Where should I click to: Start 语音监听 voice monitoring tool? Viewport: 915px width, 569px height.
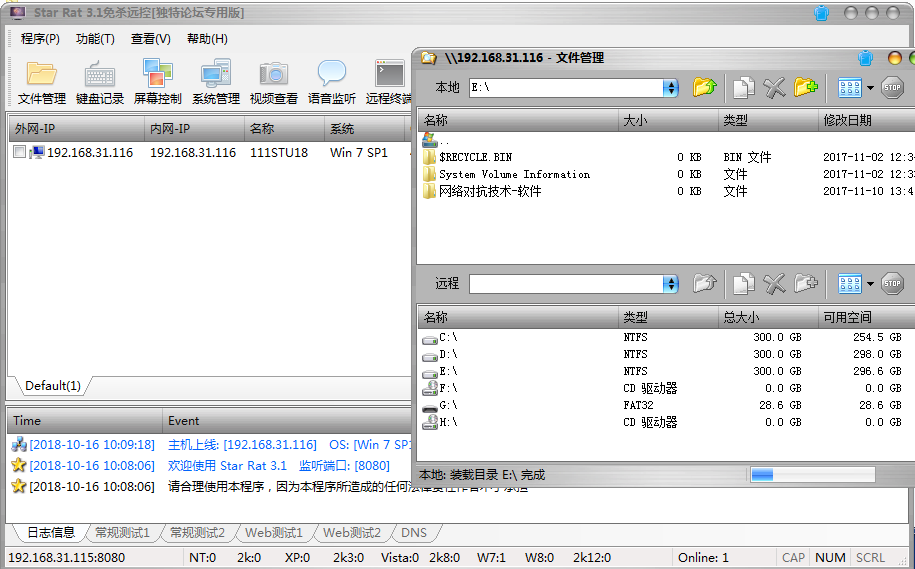pyautogui.click(x=331, y=82)
